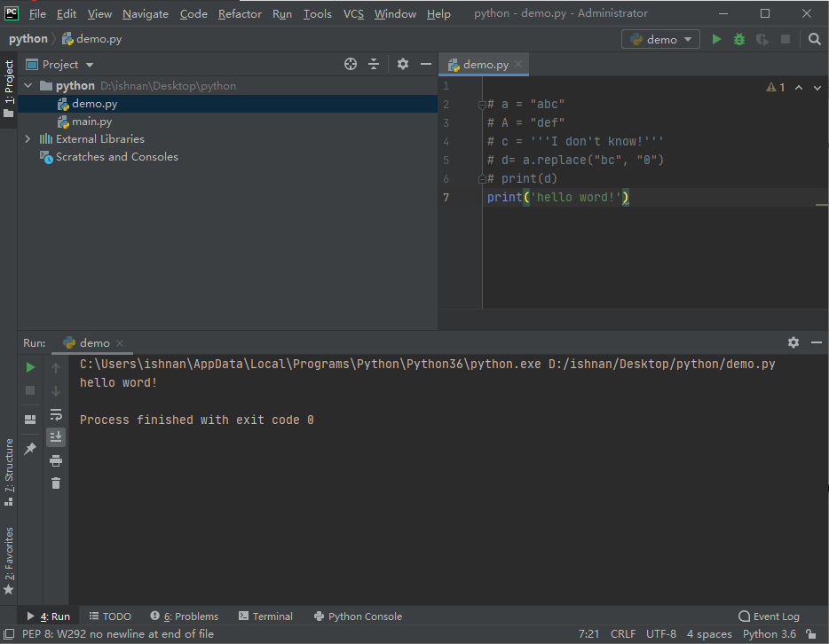Expand External Libraries node

pyautogui.click(x=28, y=139)
